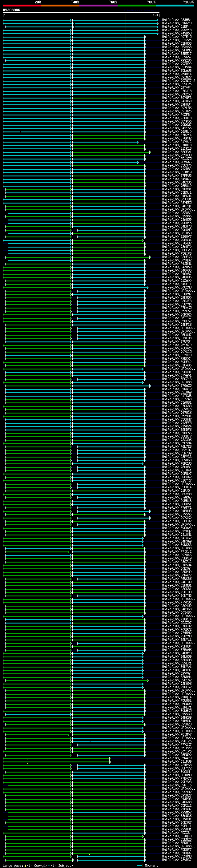Screen dimensions: 197x868
Task: Select the hit label UniRef100_Q43155
Action: click(177, 128)
